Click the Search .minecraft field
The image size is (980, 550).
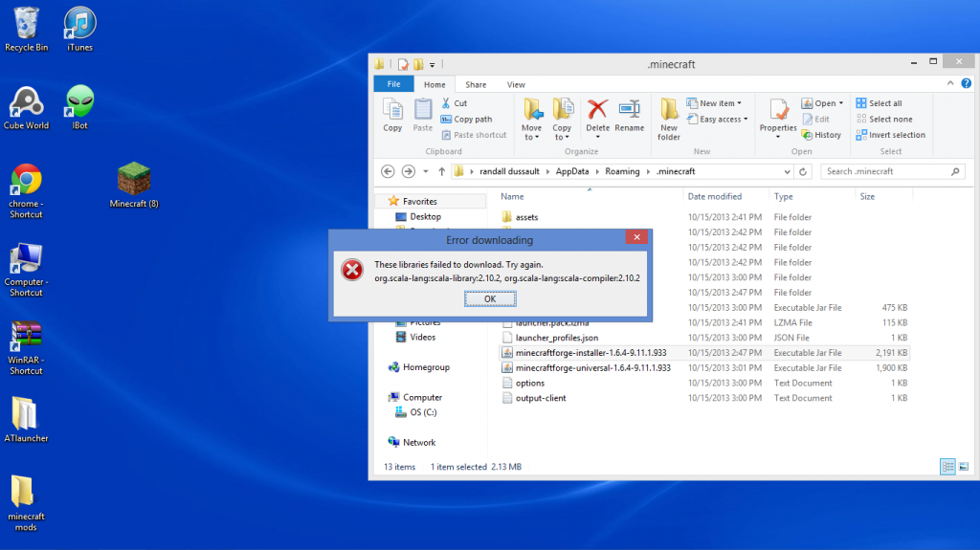[x=885, y=171]
